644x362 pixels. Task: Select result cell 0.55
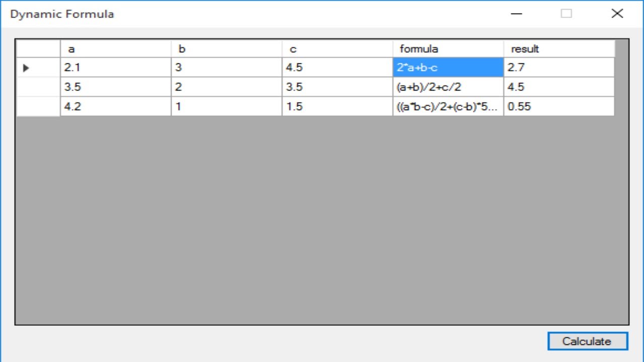559,107
